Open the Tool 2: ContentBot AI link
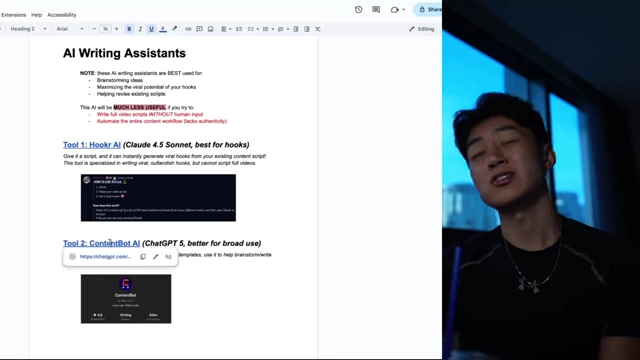This screenshot has height=360, width=640. pyautogui.click(x=101, y=243)
